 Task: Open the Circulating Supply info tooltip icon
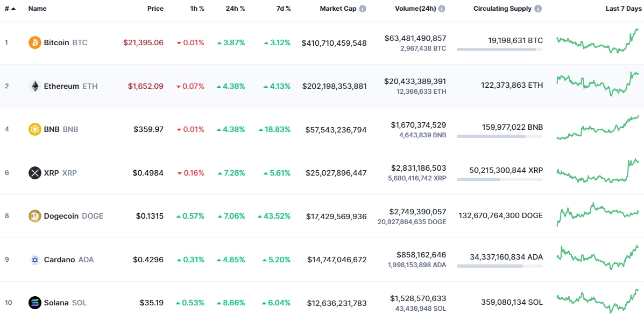[538, 9]
